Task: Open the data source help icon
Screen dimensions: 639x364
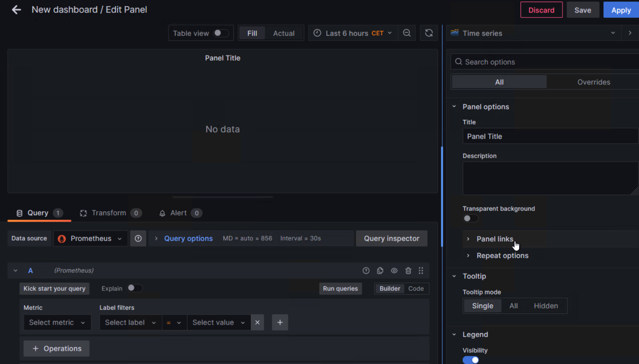Action: point(138,238)
